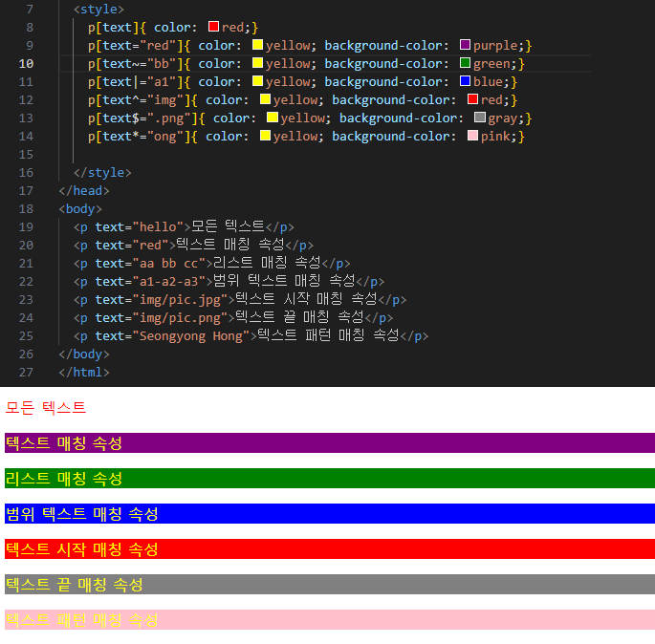Click the closing </style> tag
The image size is (655, 644).
(x=102, y=173)
